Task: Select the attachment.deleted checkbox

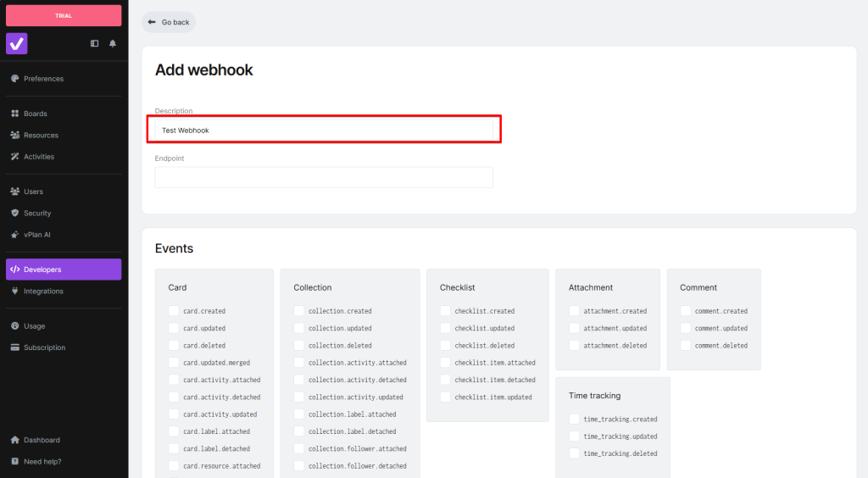Action: click(x=574, y=346)
